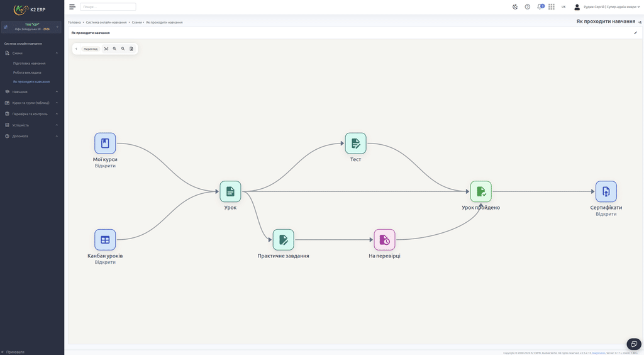Click Система онлайн-навчання sidebar heading

click(23, 43)
